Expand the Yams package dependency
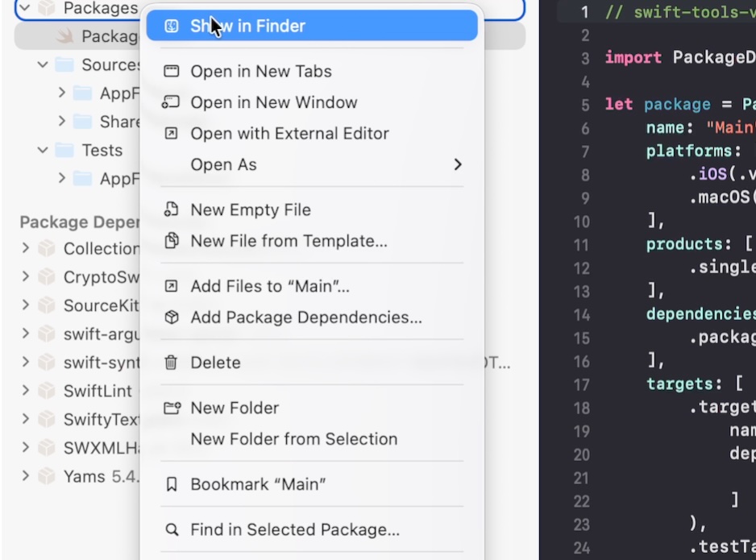 (26, 476)
